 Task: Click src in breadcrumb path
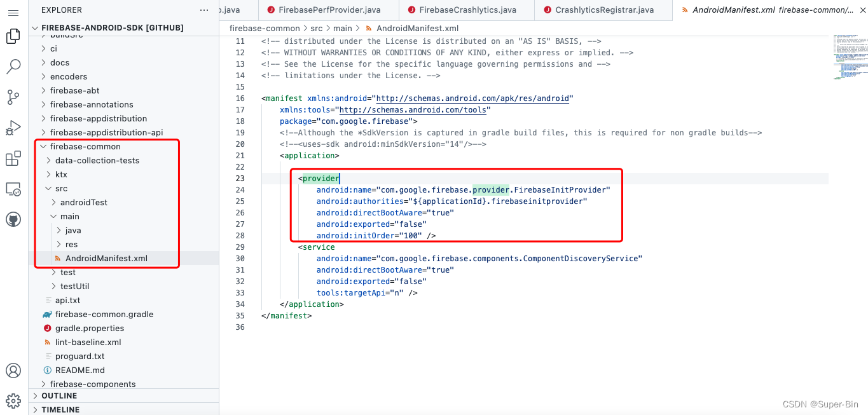tap(317, 28)
